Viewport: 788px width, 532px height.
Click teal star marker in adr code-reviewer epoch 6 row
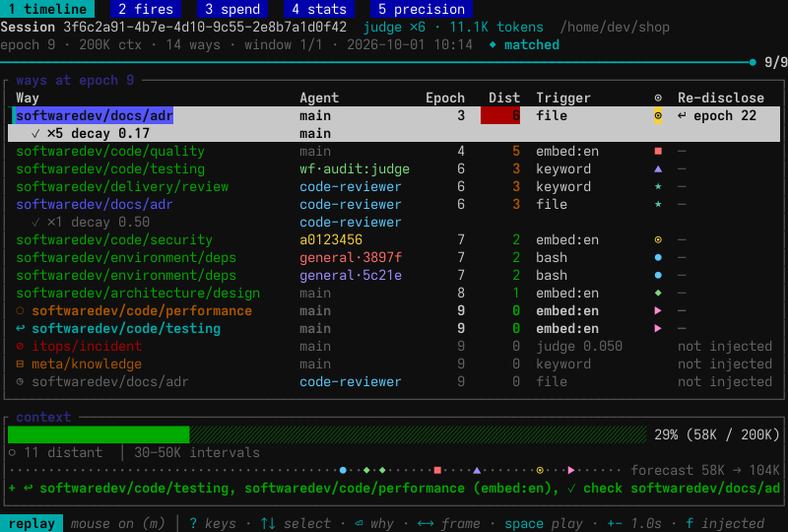658,204
